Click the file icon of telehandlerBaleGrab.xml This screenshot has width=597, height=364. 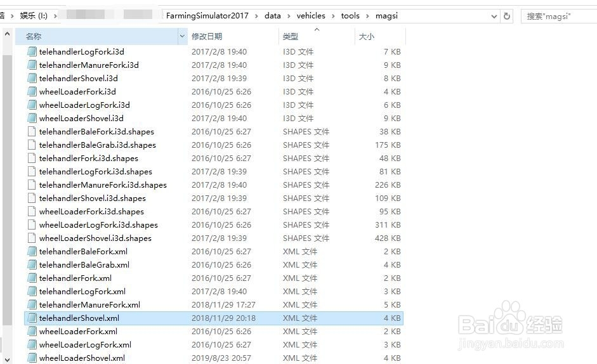(x=32, y=264)
